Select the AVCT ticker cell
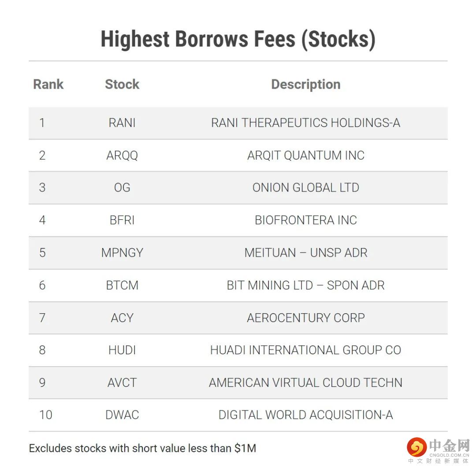 coord(122,383)
